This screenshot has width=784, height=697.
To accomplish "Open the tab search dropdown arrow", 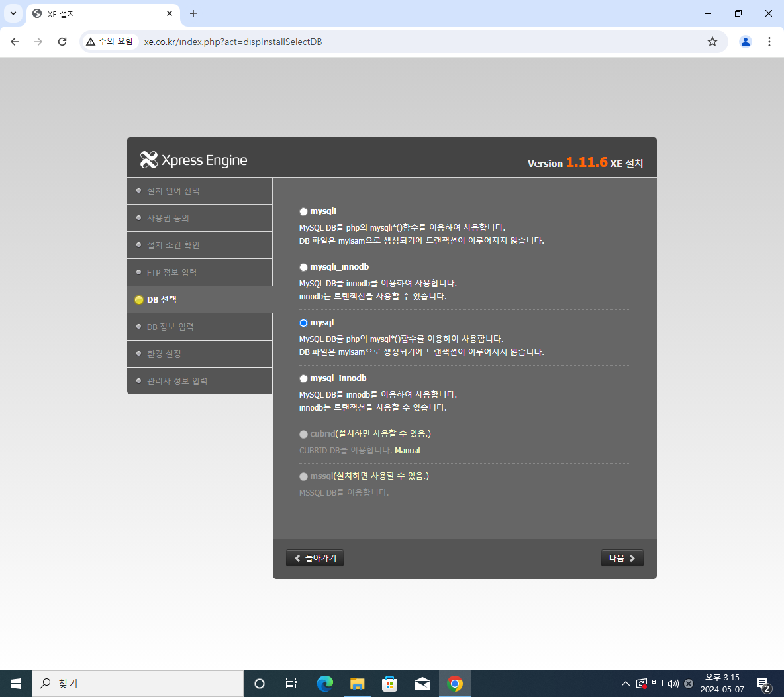I will pos(13,13).
